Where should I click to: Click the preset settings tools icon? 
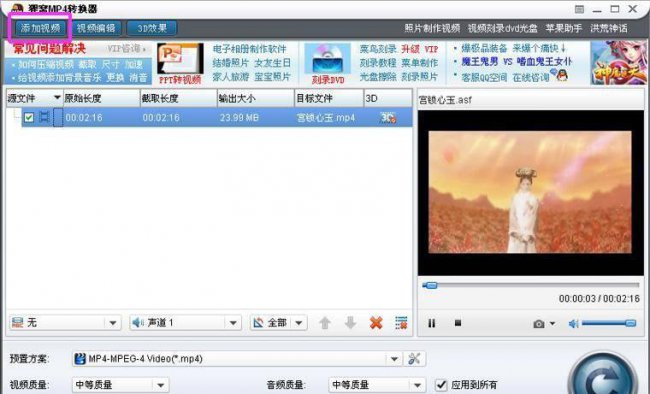(x=414, y=359)
